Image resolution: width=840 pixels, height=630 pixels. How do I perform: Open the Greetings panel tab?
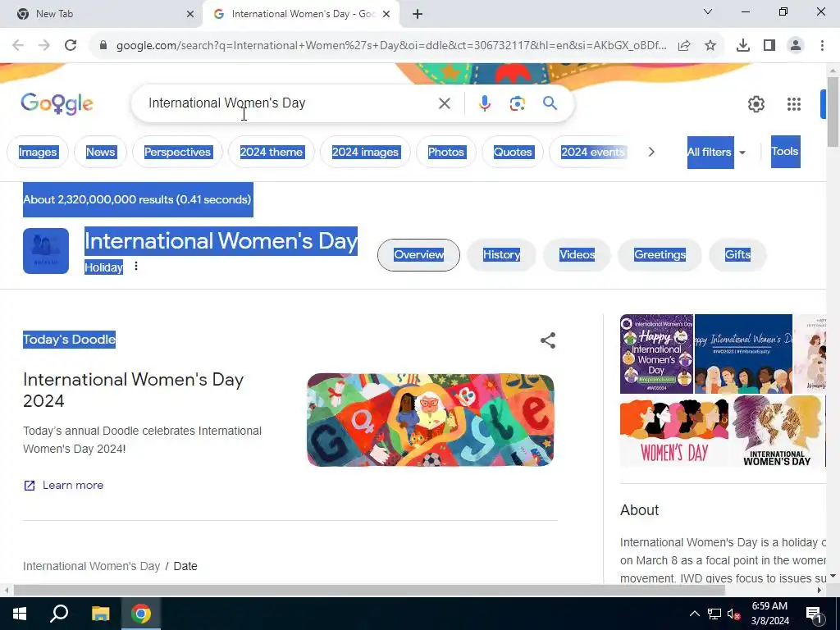point(660,255)
